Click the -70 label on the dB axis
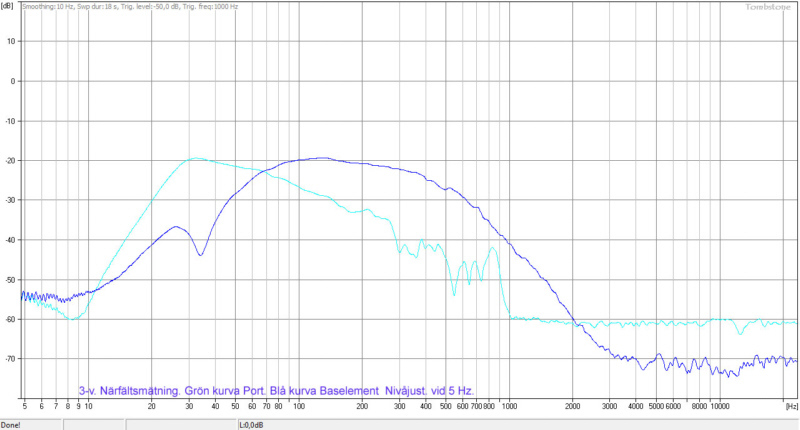Viewport: 800px width, 430px height. tap(10, 358)
